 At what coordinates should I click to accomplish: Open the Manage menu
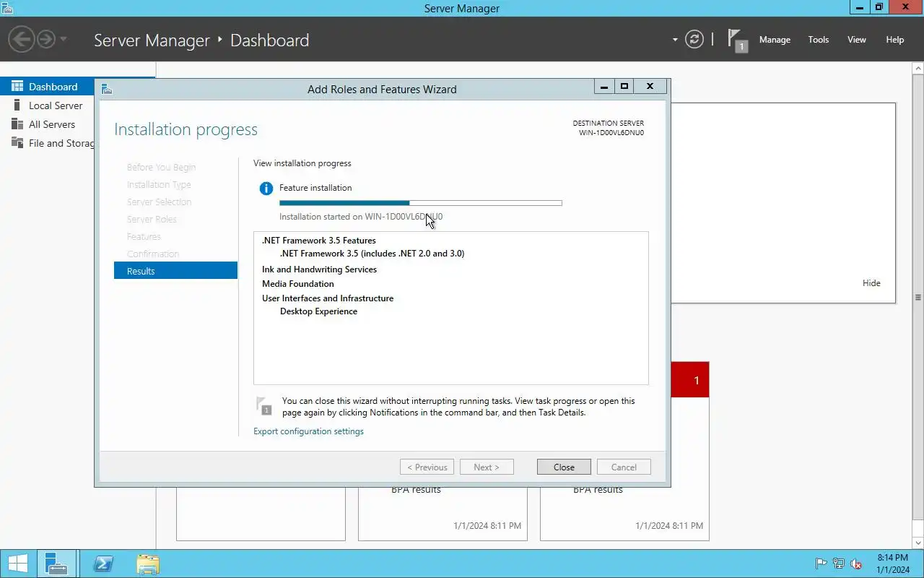[x=775, y=40]
